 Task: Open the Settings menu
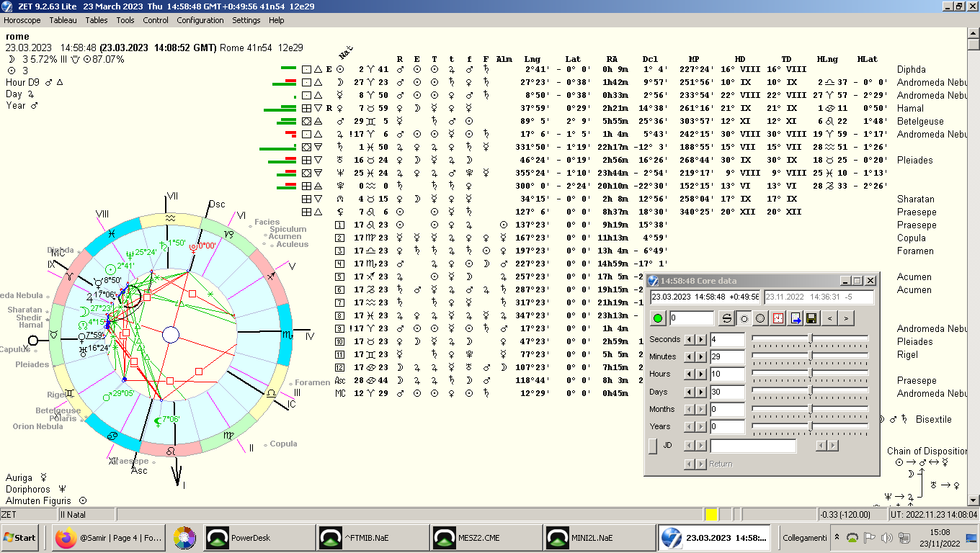[246, 20]
